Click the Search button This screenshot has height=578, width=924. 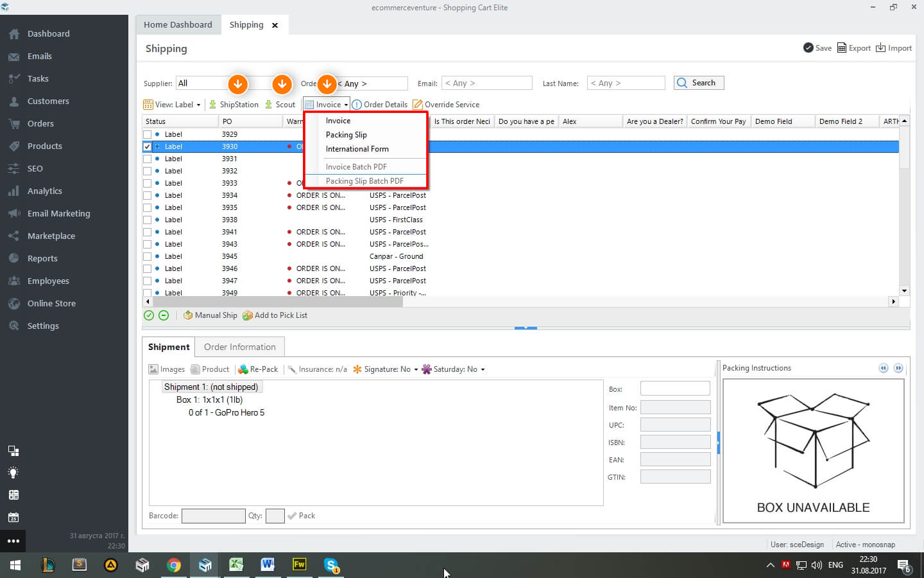click(x=699, y=83)
